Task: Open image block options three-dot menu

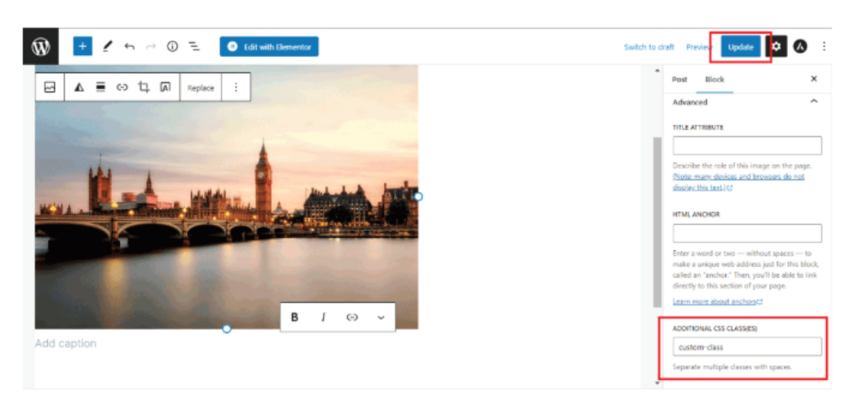Action: (x=236, y=88)
